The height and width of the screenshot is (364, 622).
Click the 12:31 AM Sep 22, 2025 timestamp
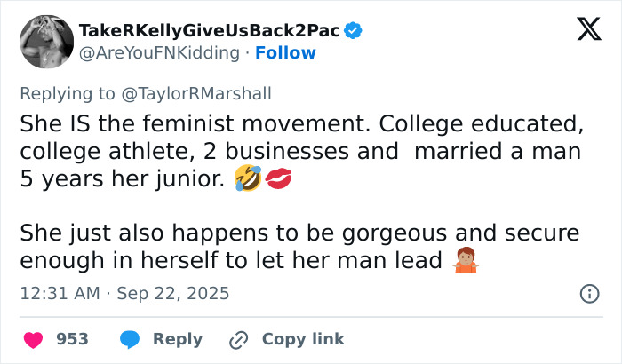[124, 293]
